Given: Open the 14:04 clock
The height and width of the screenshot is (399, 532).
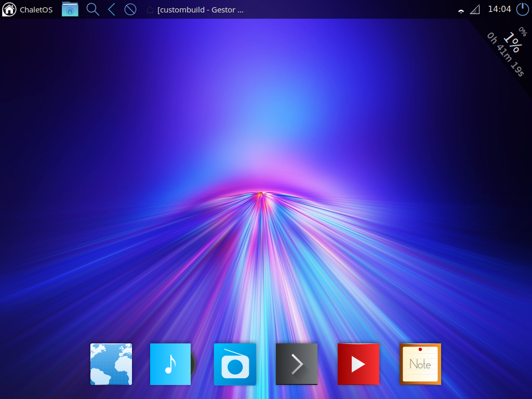Looking at the screenshot, I should point(499,9).
